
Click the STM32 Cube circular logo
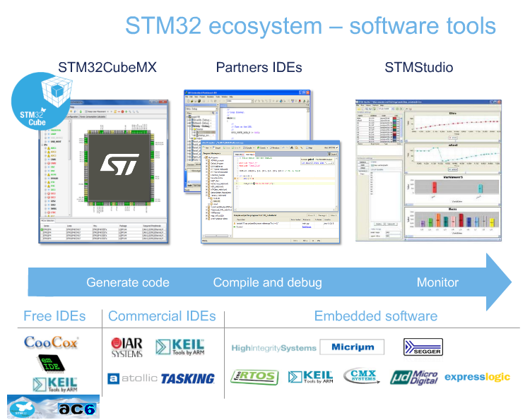pos(42,101)
